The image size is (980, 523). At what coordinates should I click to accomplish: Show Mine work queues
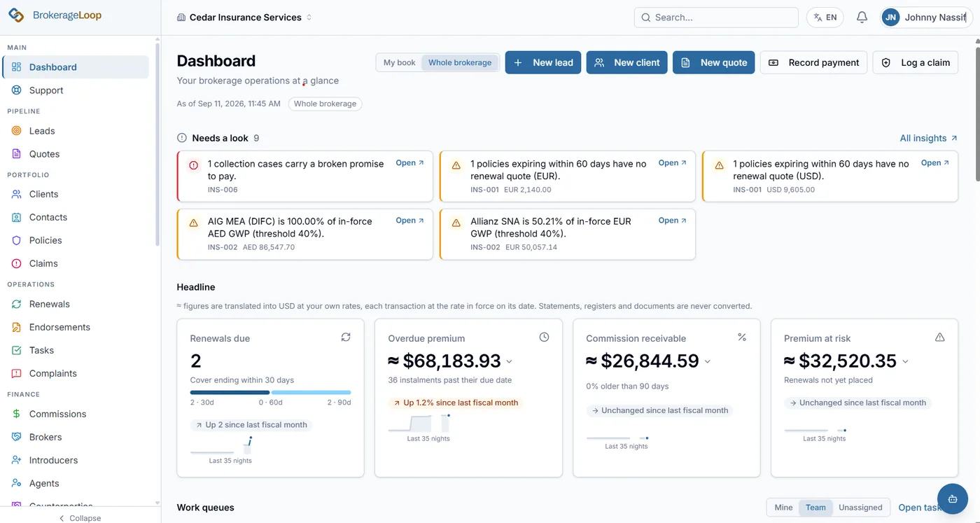(783, 508)
